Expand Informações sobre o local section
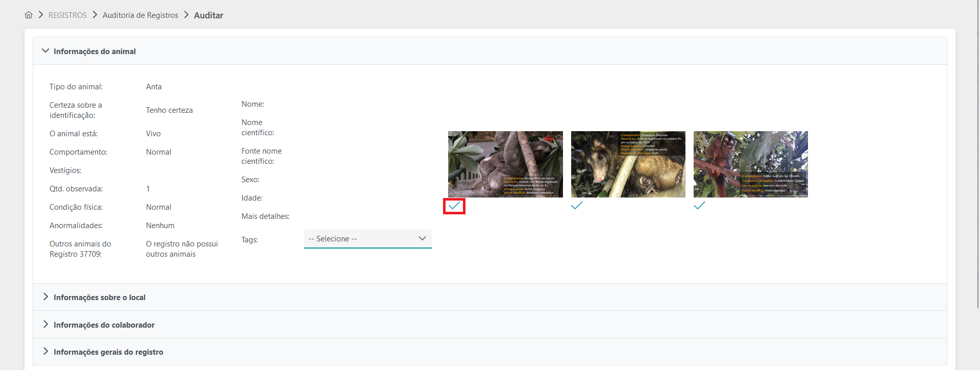The width and height of the screenshot is (980, 370). coord(490,297)
